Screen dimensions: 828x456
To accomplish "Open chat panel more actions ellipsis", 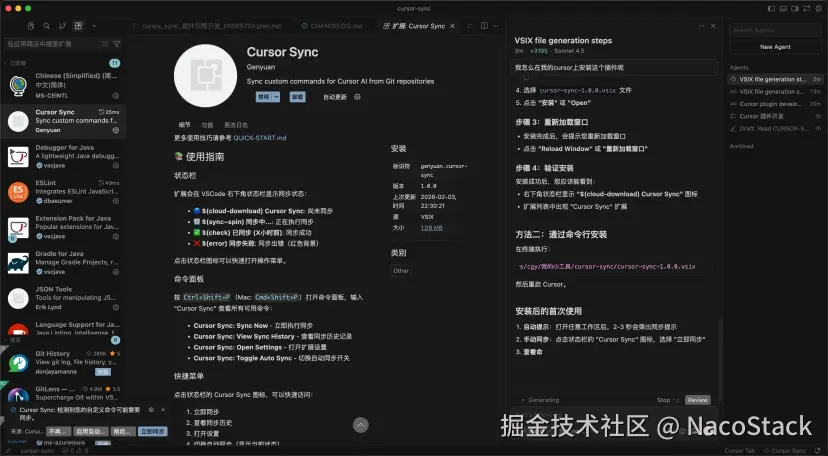I will click(x=701, y=26).
